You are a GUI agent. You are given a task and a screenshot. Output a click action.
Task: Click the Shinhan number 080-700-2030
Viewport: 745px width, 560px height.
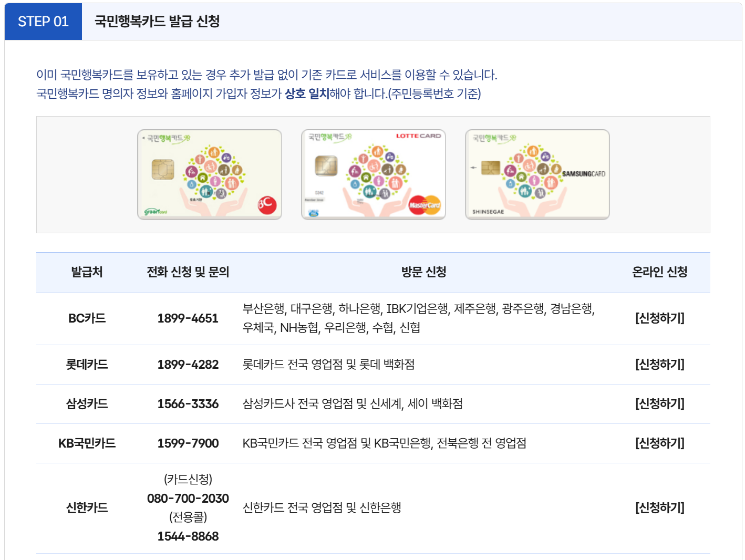click(188, 498)
